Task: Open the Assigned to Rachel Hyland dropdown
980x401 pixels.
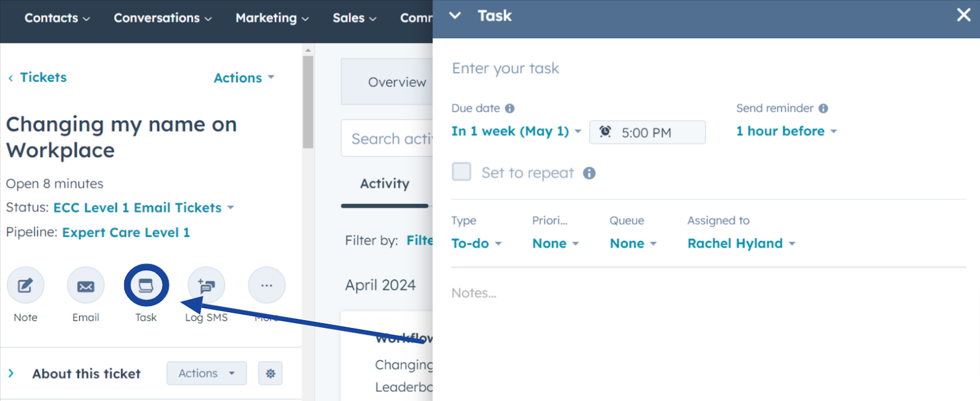Action: (741, 243)
